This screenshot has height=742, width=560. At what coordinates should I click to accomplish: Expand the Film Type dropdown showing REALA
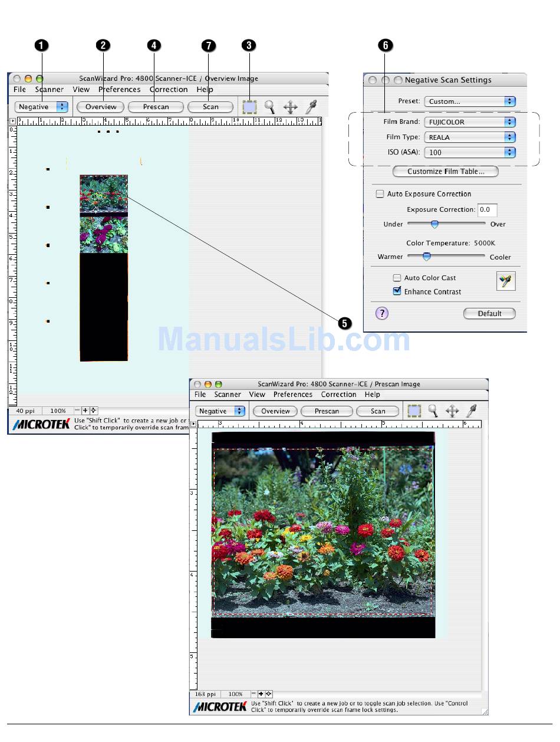470,137
